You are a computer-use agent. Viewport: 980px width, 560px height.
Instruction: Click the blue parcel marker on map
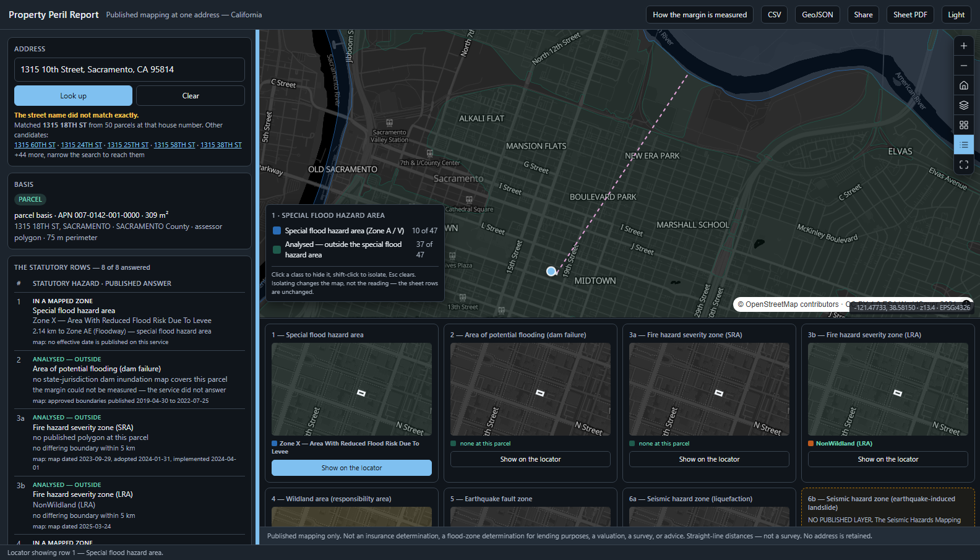click(551, 271)
